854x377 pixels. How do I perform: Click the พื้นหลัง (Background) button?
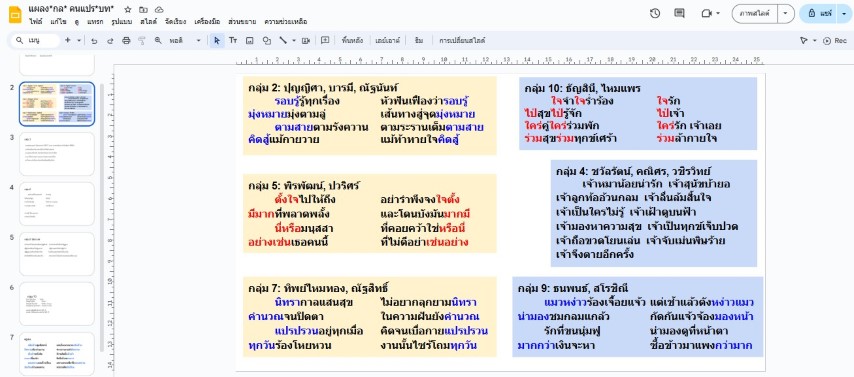pyautogui.click(x=352, y=40)
